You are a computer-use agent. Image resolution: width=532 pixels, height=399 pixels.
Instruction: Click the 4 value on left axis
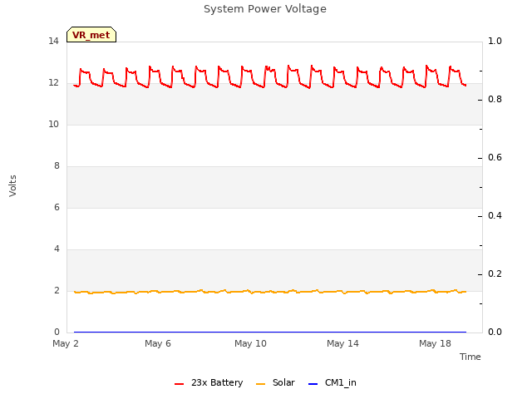[x=57, y=249]
